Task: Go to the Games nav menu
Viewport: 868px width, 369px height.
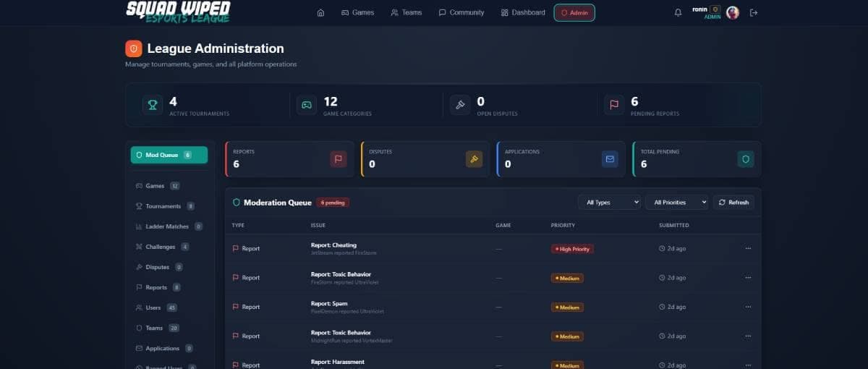Action: 357,12
